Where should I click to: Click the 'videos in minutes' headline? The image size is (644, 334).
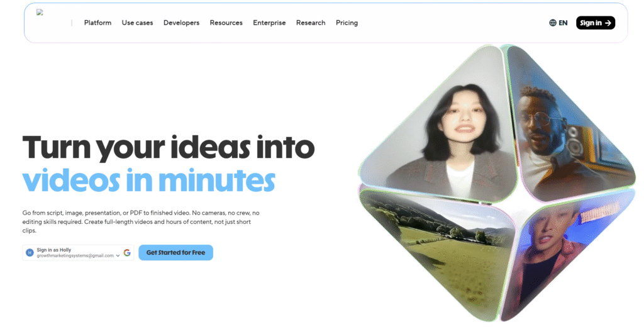point(148,180)
